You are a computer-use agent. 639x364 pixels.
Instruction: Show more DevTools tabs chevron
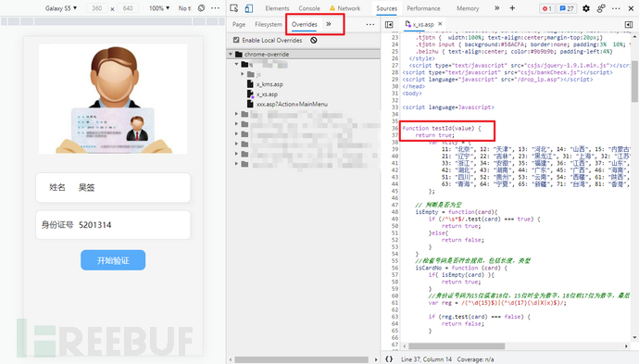pos(496,8)
